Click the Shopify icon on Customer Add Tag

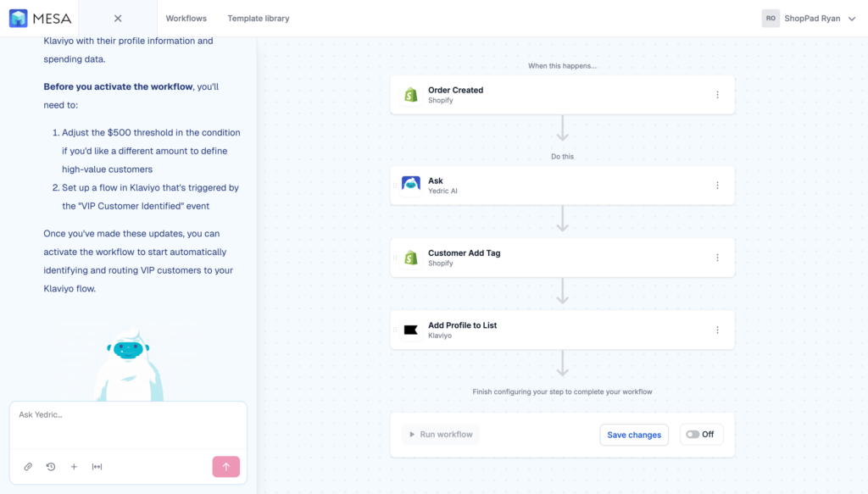click(411, 258)
